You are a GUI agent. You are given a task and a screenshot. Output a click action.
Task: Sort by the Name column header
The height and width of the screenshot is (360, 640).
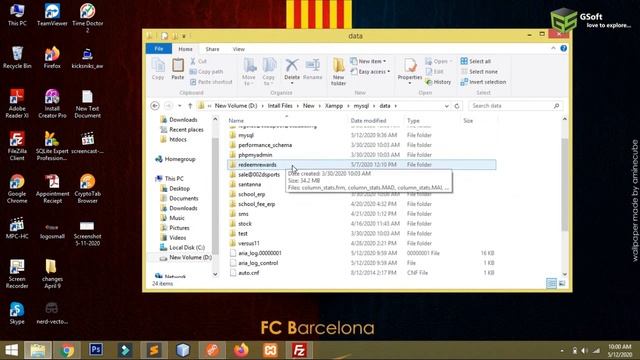(236, 121)
